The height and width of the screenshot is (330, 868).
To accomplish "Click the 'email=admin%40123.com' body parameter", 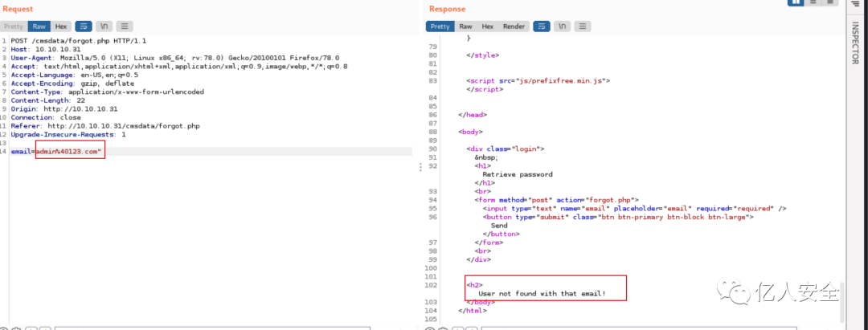I will point(58,152).
